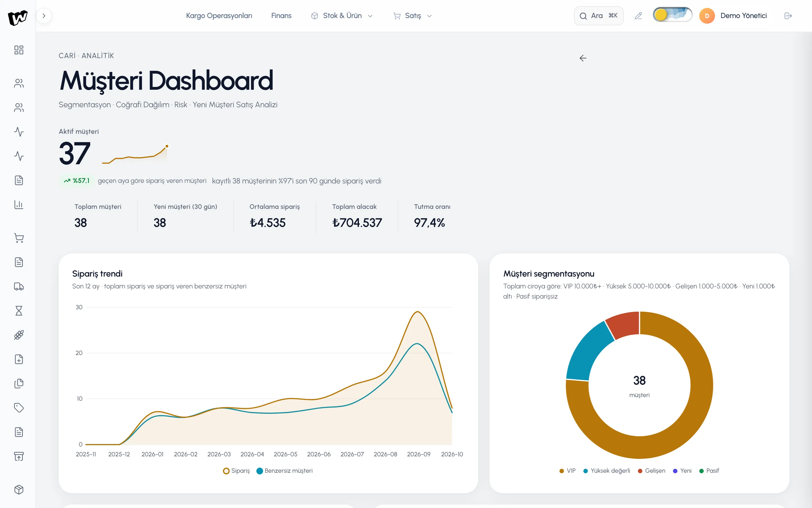The width and height of the screenshot is (812, 508).
Task: Click the Demo Yönetici user name
Action: tap(743, 16)
